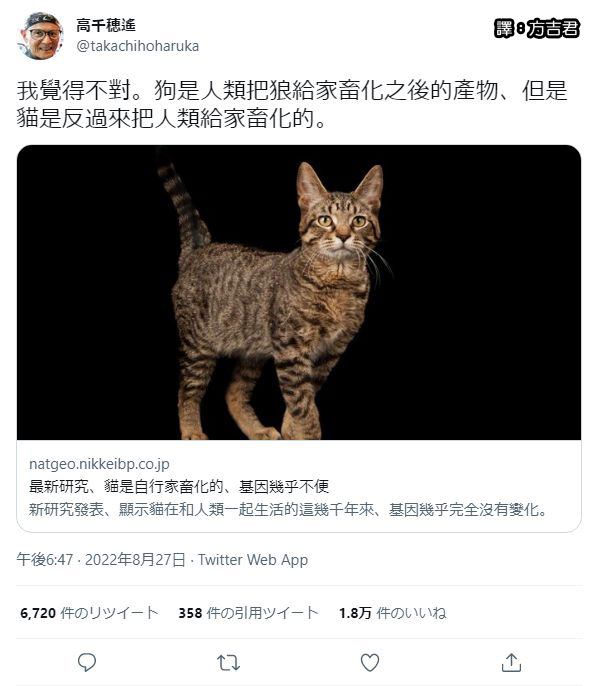Click the Twitter Web App source label
The image size is (598, 686).
tap(253, 560)
